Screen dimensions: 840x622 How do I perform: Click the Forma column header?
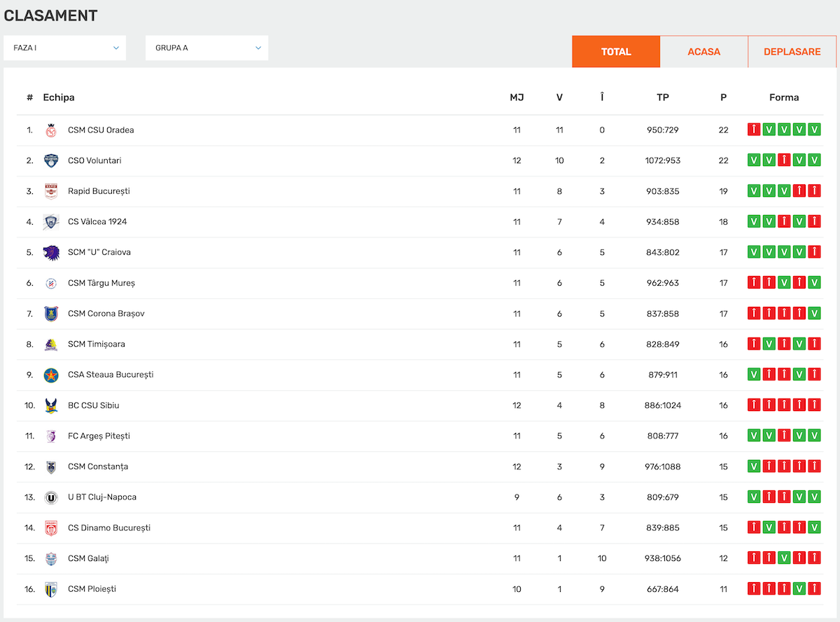[x=783, y=97]
